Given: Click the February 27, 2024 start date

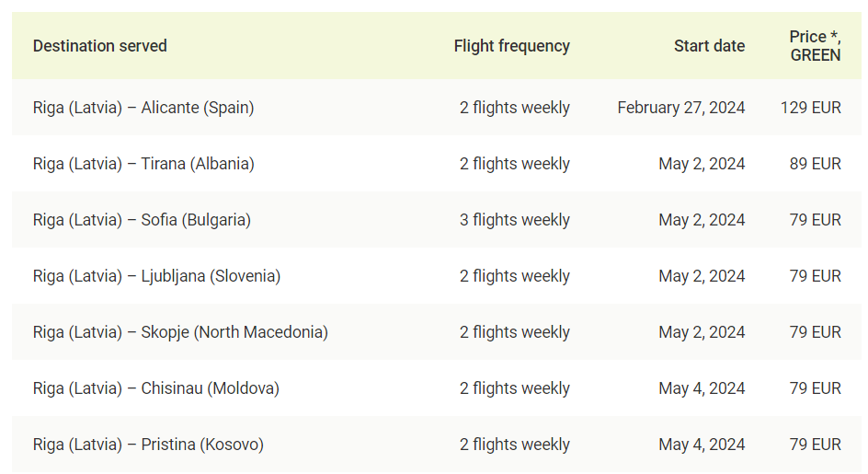Looking at the screenshot, I should point(681,108).
